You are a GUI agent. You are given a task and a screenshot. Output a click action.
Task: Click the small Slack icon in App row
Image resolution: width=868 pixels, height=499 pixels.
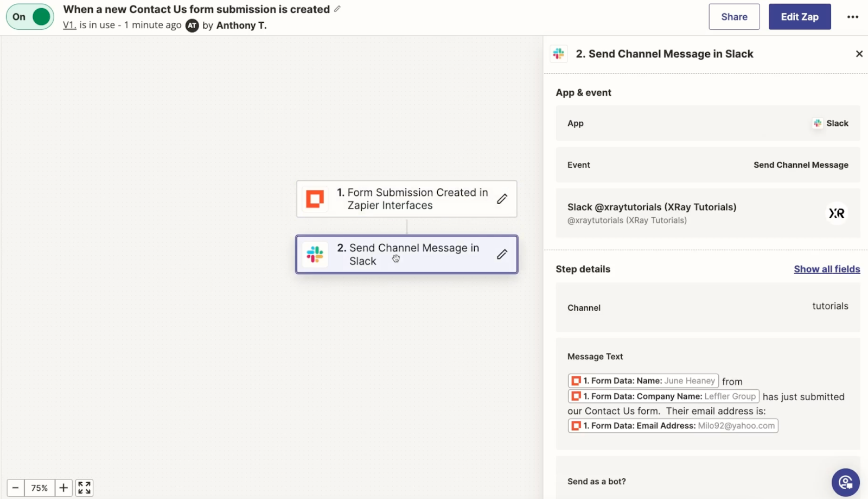[x=818, y=123]
